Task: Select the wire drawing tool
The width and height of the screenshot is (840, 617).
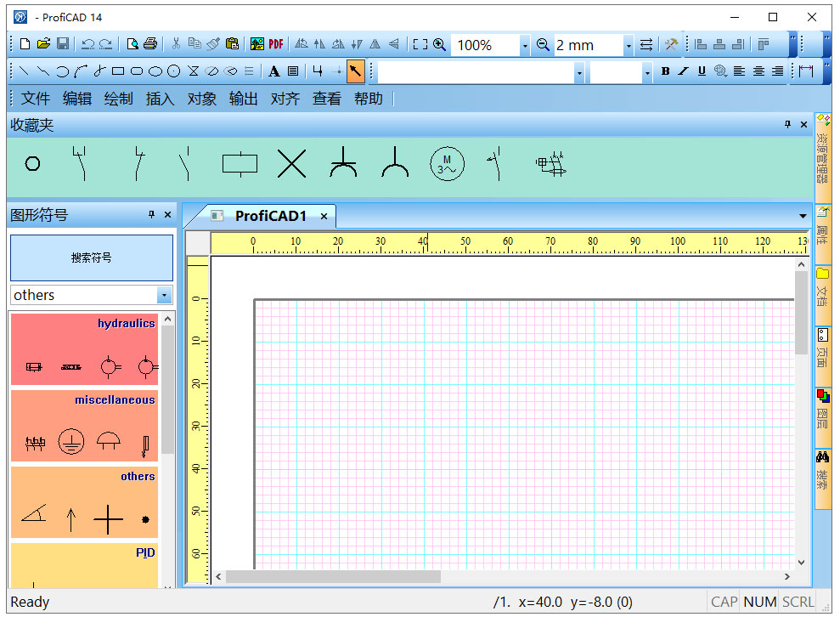Action: pyautogui.click(x=318, y=71)
